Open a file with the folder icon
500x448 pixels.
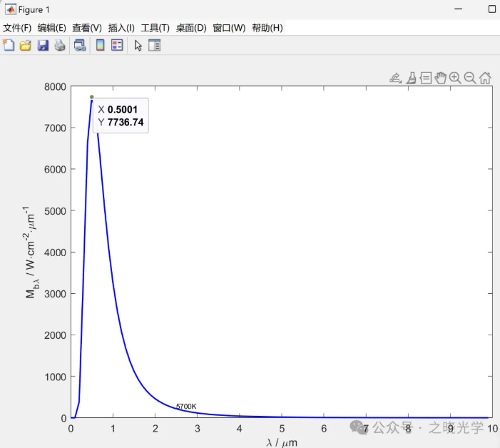click(25, 45)
